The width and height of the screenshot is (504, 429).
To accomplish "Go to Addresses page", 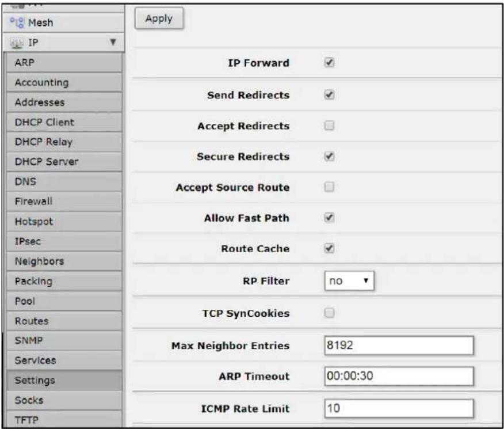I will (x=64, y=102).
